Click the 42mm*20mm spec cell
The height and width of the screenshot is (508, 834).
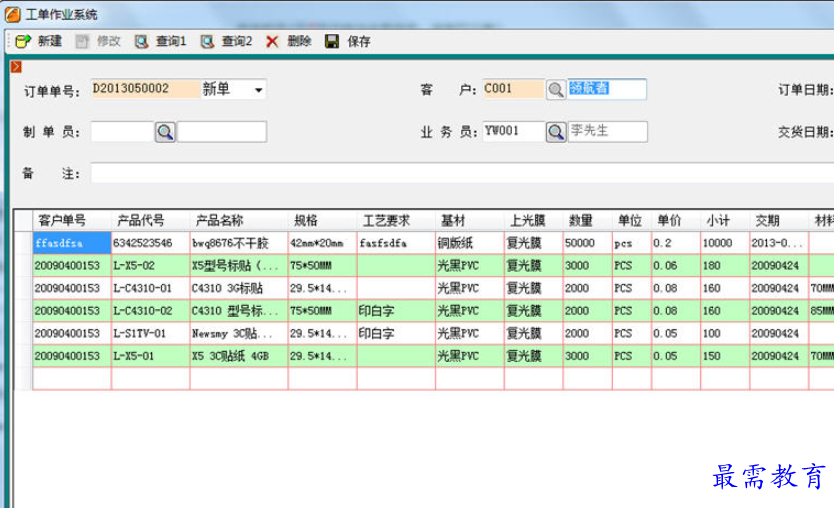click(x=322, y=243)
